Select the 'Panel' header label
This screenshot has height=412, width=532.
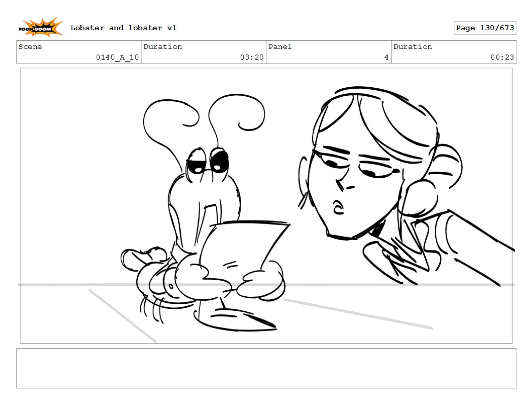click(x=280, y=47)
